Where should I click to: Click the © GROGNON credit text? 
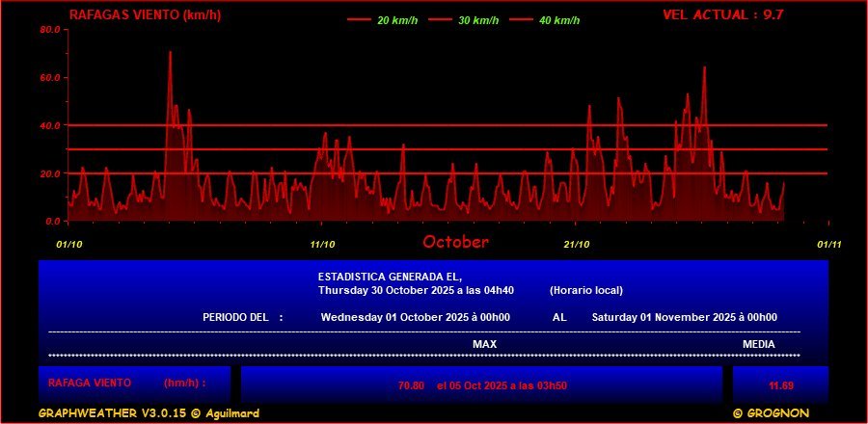pyautogui.click(x=773, y=413)
